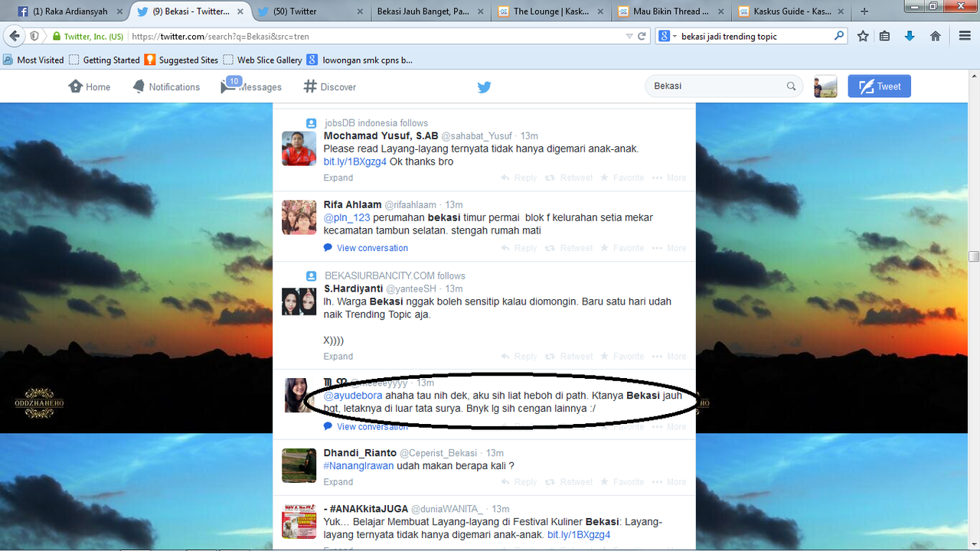
Task: Click the green Twitter, Inc. site identity padlock
Action: [x=57, y=36]
